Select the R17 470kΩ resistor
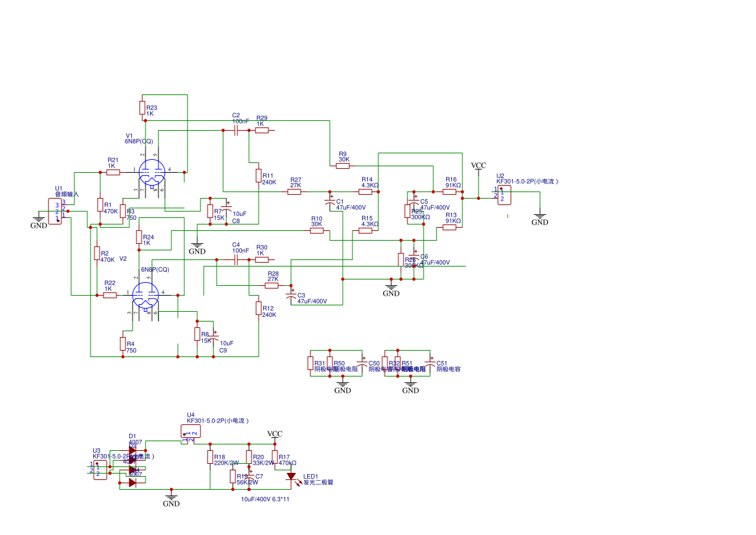This screenshot has width=756, height=535. point(275,457)
